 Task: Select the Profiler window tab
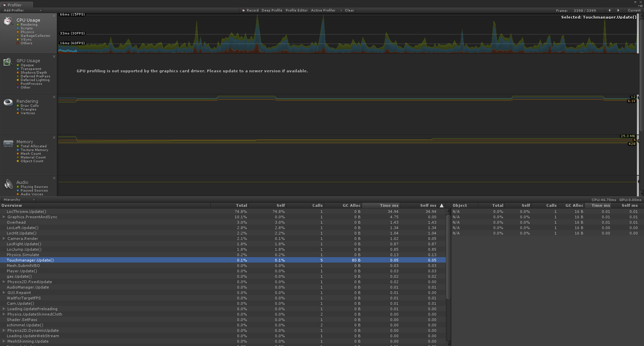coord(17,5)
